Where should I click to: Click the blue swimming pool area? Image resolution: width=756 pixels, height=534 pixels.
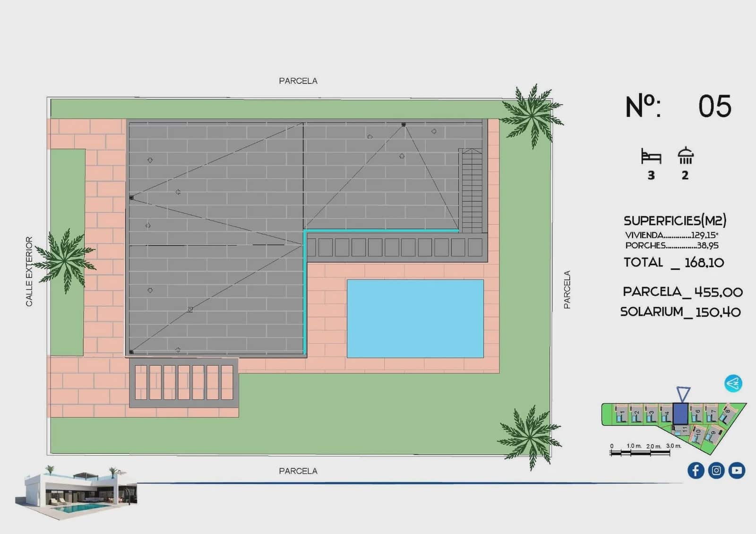coord(415,319)
